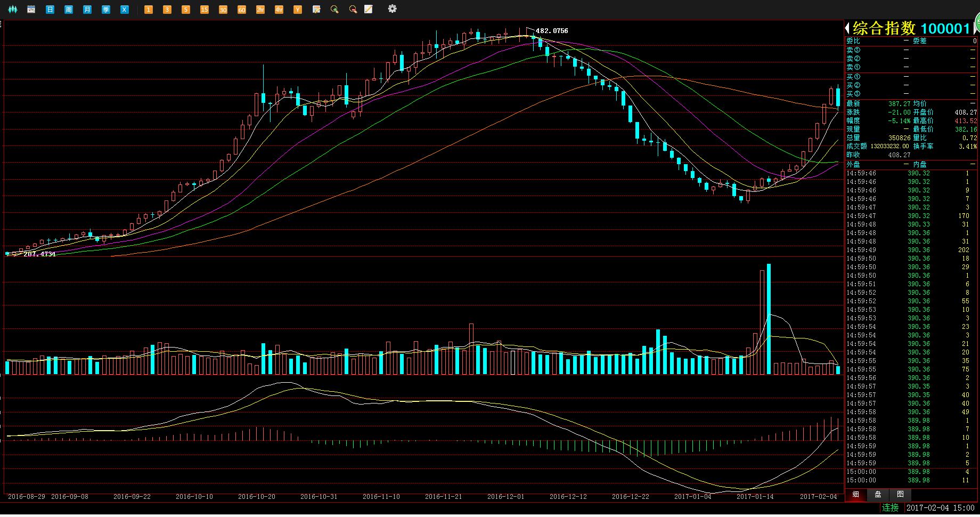
Task: Click the 内盘 label
Action: (x=920, y=165)
